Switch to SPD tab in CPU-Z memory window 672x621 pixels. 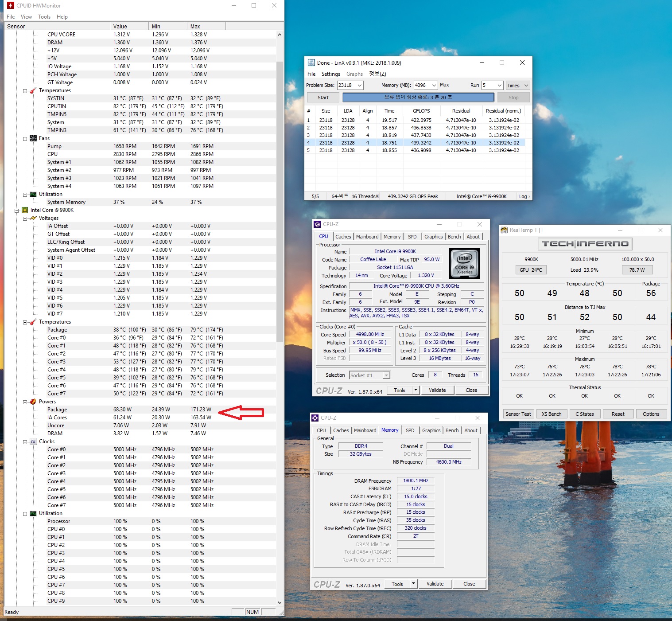point(410,430)
